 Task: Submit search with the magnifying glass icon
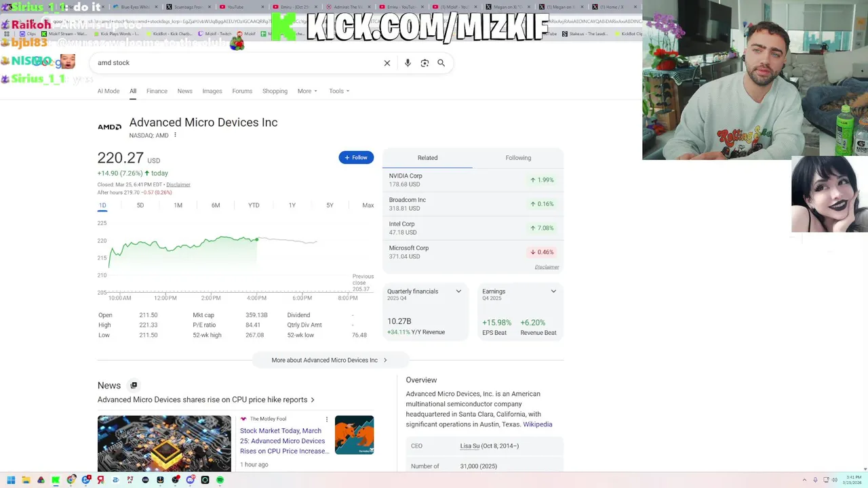click(441, 63)
